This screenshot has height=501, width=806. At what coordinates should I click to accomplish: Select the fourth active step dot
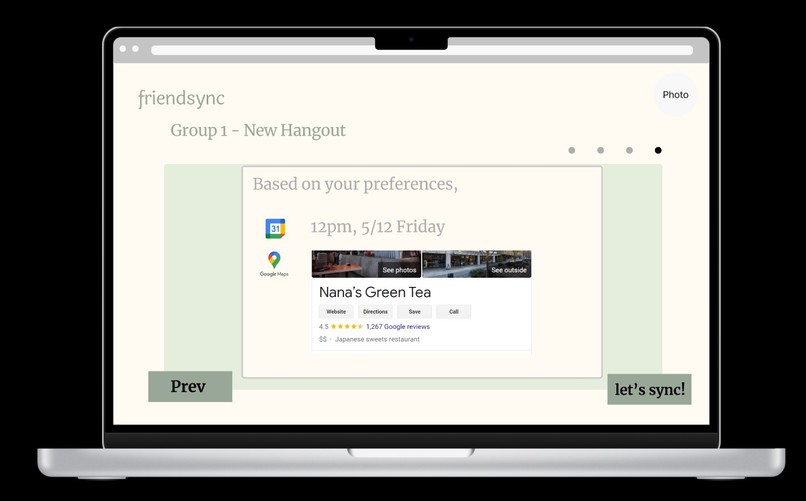658,150
